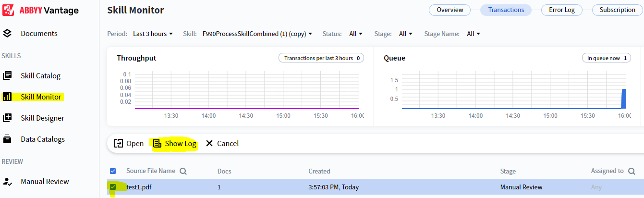
Task: Open the Error Log tab
Action: coord(561,10)
